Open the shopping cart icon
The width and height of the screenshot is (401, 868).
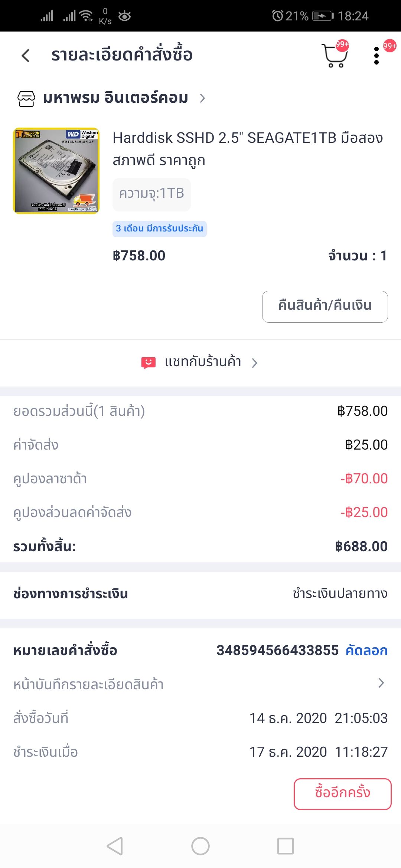(x=335, y=56)
